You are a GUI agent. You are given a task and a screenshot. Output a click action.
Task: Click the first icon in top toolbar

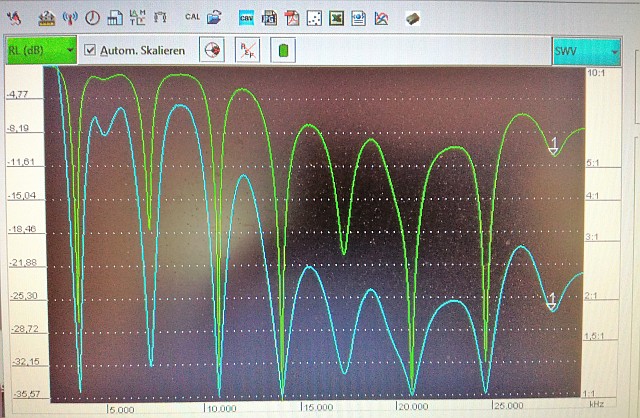coord(14,17)
